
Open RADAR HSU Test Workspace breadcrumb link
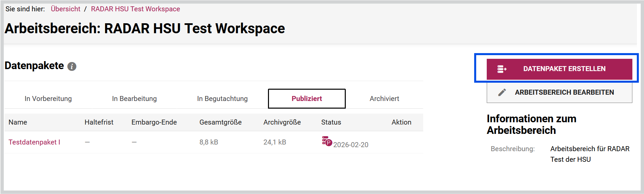pyautogui.click(x=136, y=9)
